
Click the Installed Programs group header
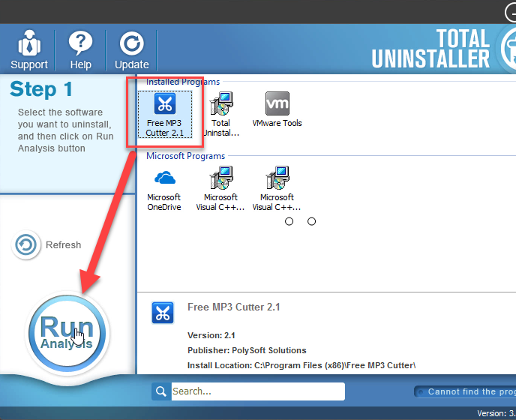(x=183, y=82)
